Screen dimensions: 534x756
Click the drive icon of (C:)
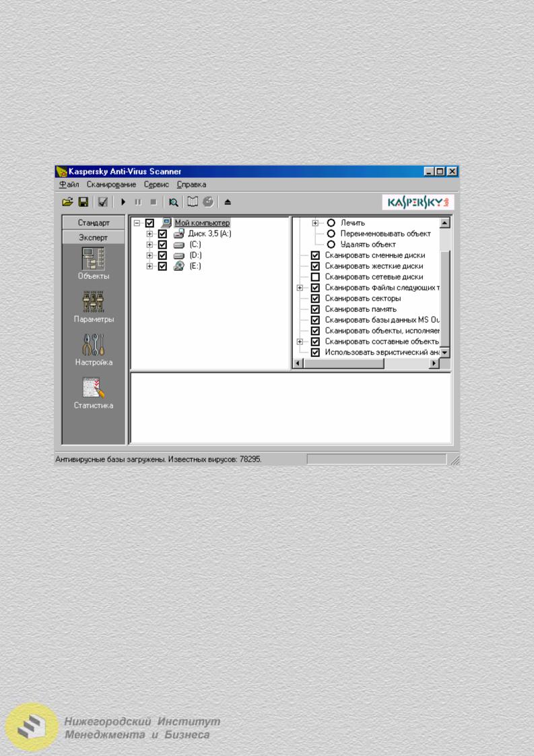[x=179, y=245]
